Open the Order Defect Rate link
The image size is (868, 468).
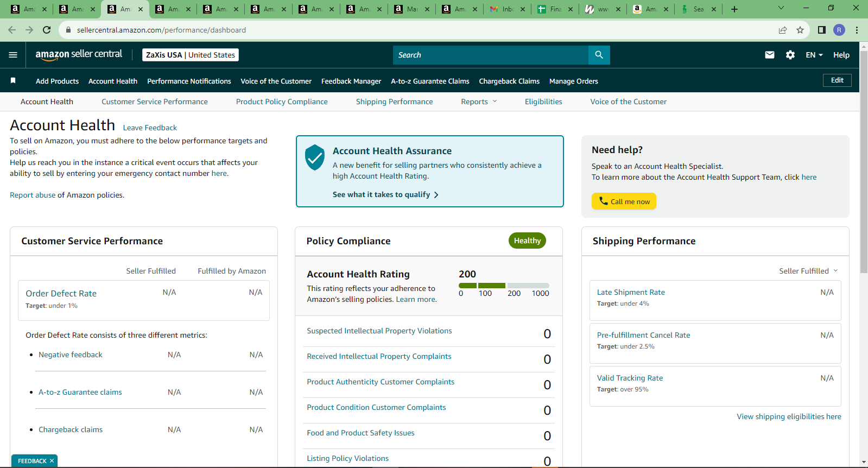tap(61, 293)
